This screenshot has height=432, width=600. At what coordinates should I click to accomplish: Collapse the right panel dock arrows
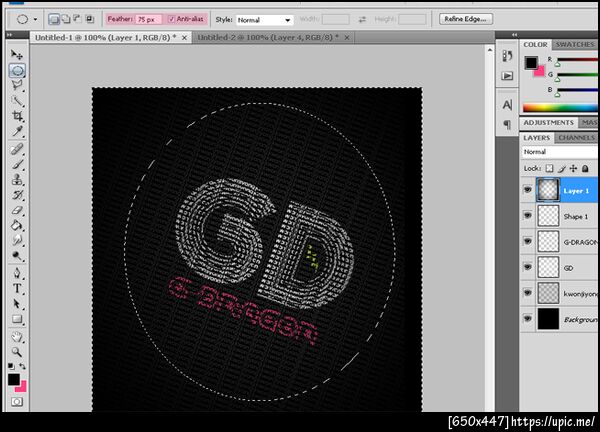coord(515,35)
